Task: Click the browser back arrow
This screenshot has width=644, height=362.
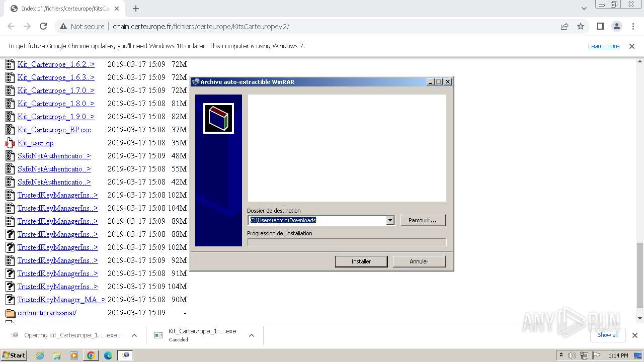Action: [x=11, y=27]
